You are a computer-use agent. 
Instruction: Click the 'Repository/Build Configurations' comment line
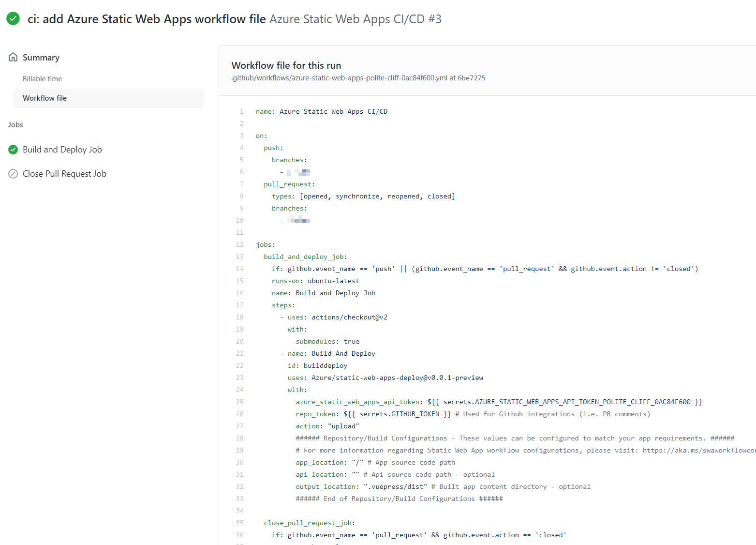click(x=515, y=438)
